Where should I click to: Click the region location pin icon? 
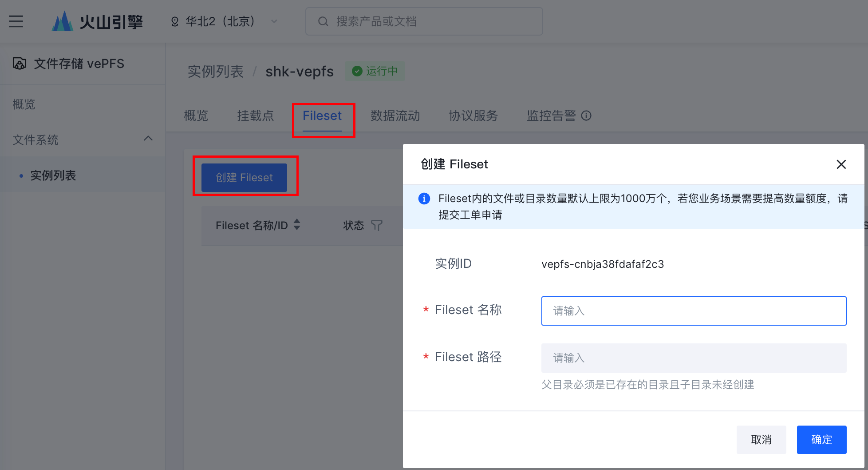click(175, 22)
